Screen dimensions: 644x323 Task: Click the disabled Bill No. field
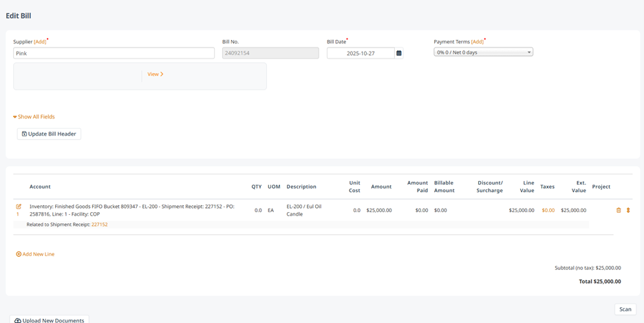(x=270, y=53)
